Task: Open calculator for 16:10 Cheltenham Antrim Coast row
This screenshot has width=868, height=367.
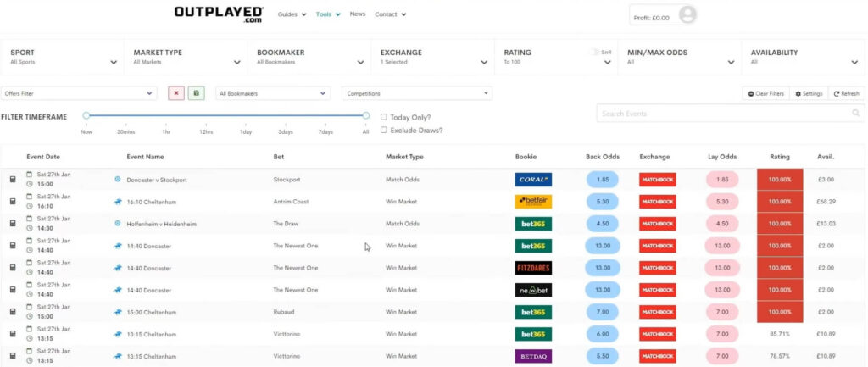Action: (x=13, y=202)
